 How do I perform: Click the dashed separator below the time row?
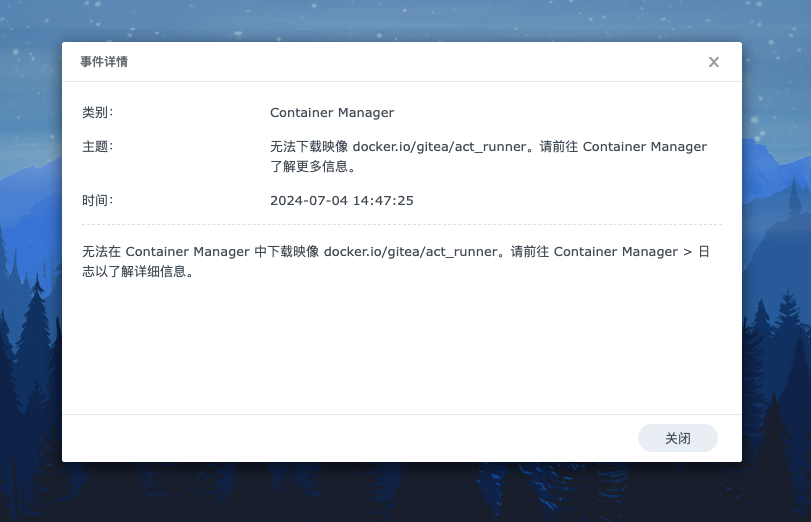(400, 225)
